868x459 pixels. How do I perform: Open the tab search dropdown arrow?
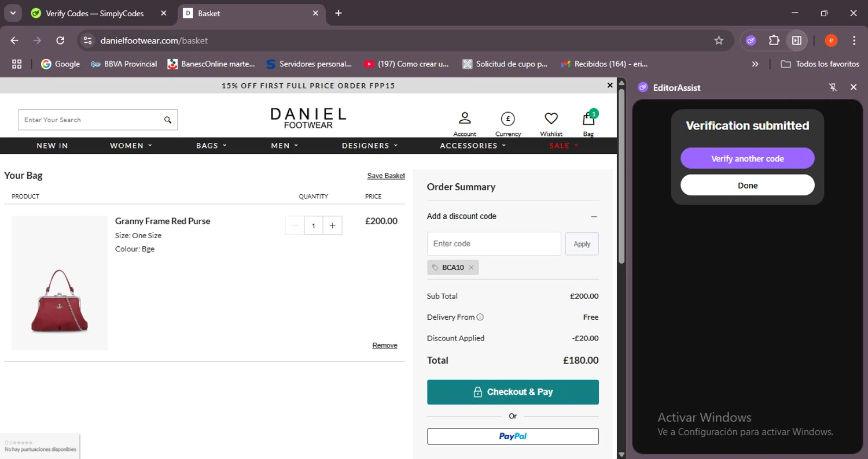(x=13, y=13)
